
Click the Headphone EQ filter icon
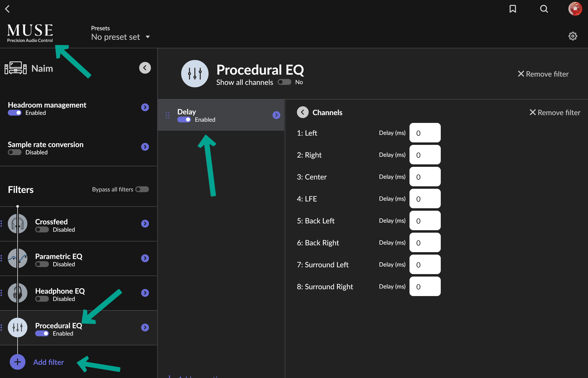tap(17, 293)
